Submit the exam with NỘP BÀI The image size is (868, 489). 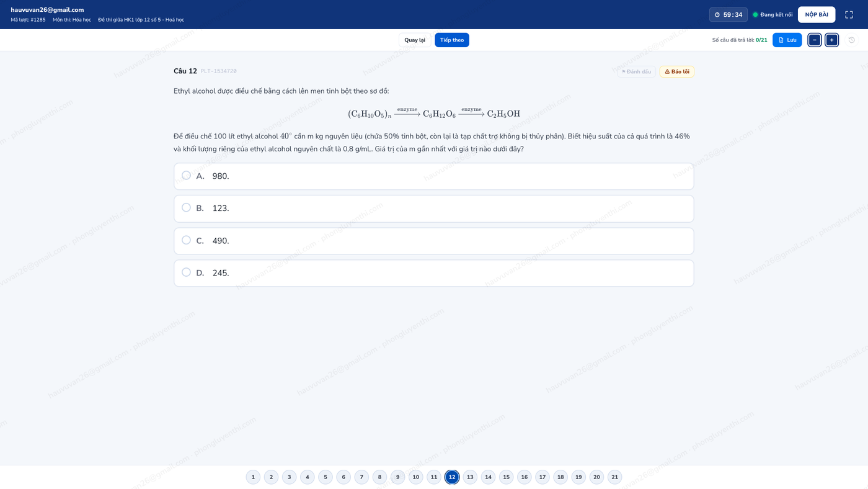(817, 15)
